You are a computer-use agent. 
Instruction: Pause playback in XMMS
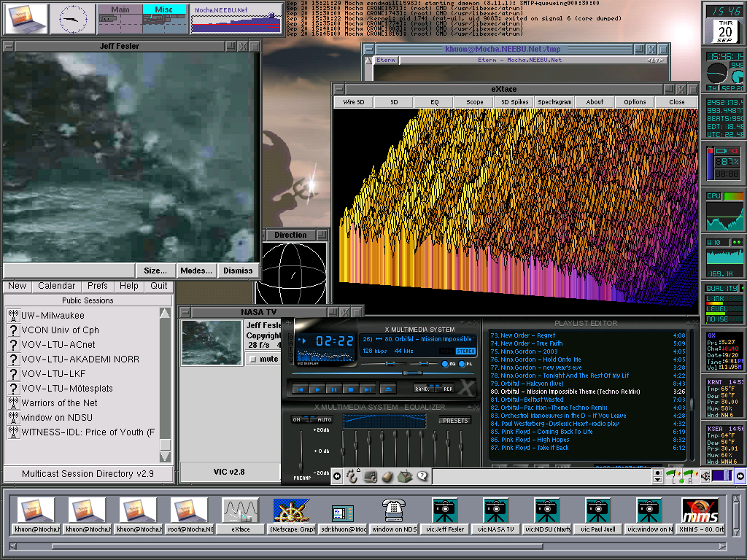tap(334, 389)
